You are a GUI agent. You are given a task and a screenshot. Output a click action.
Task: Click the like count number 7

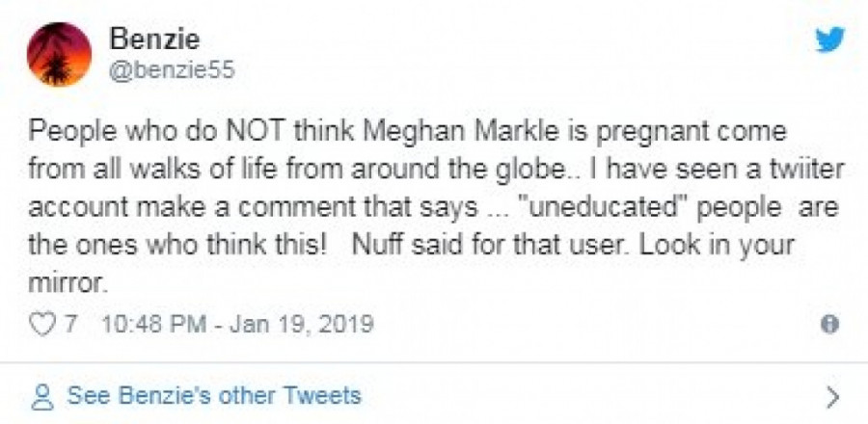pos(71,325)
